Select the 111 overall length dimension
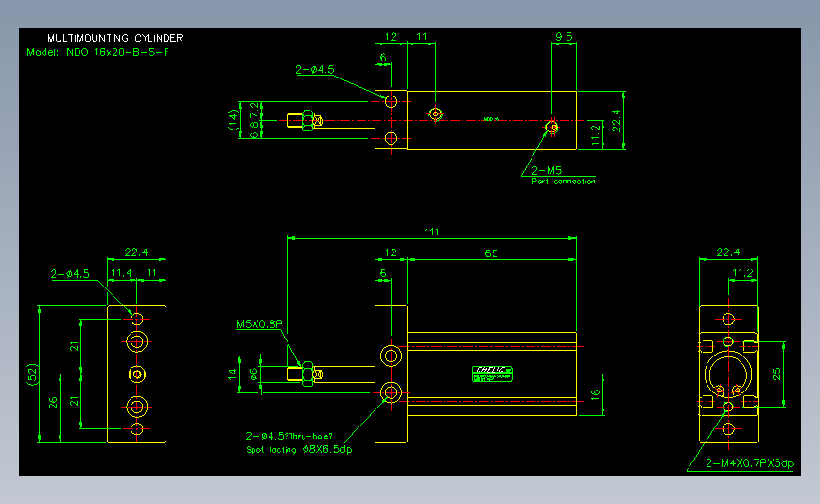The height and width of the screenshot is (504, 820). [x=431, y=232]
